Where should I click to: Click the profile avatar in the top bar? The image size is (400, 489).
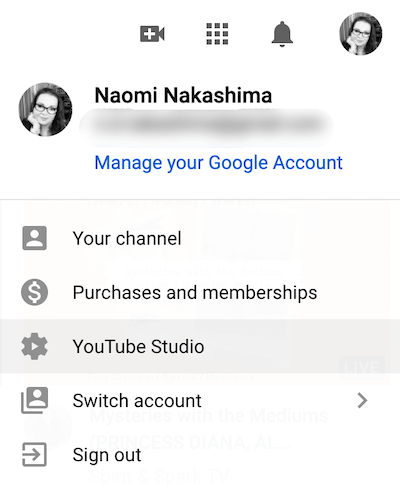pyautogui.click(x=361, y=34)
